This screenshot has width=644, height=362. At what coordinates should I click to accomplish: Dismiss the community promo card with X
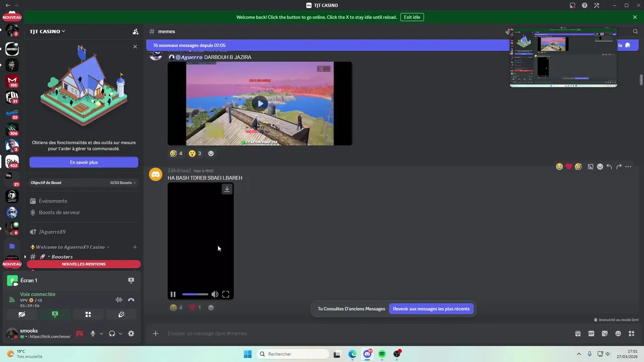[x=135, y=46]
